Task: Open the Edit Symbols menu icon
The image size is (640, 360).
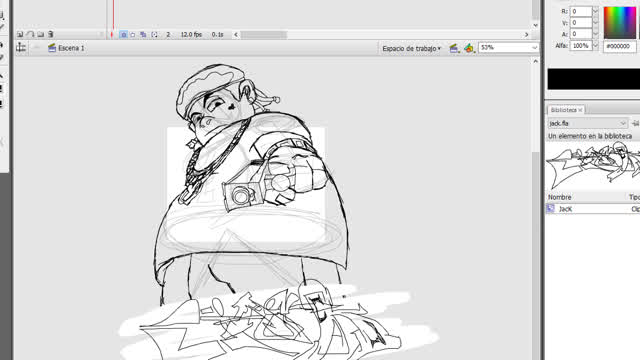Action: (469, 48)
